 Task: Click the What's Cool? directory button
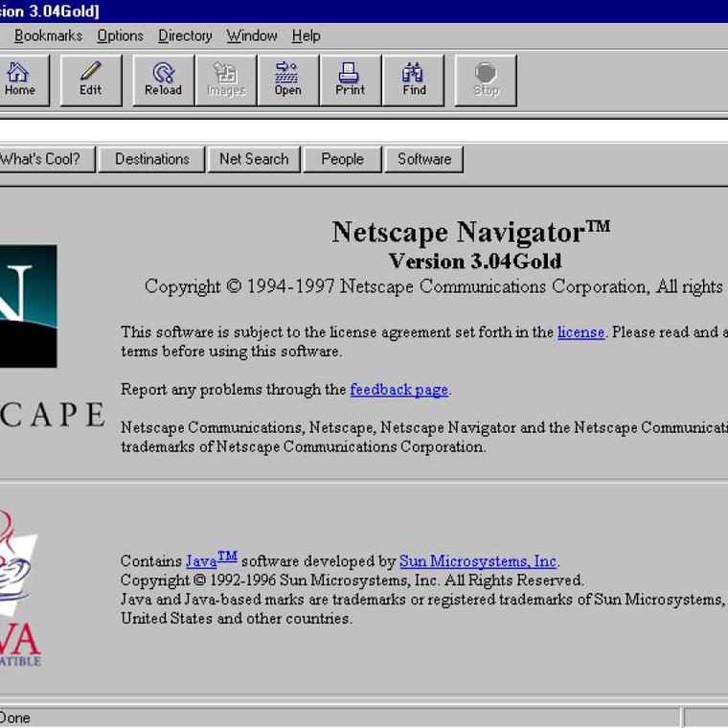[41, 159]
